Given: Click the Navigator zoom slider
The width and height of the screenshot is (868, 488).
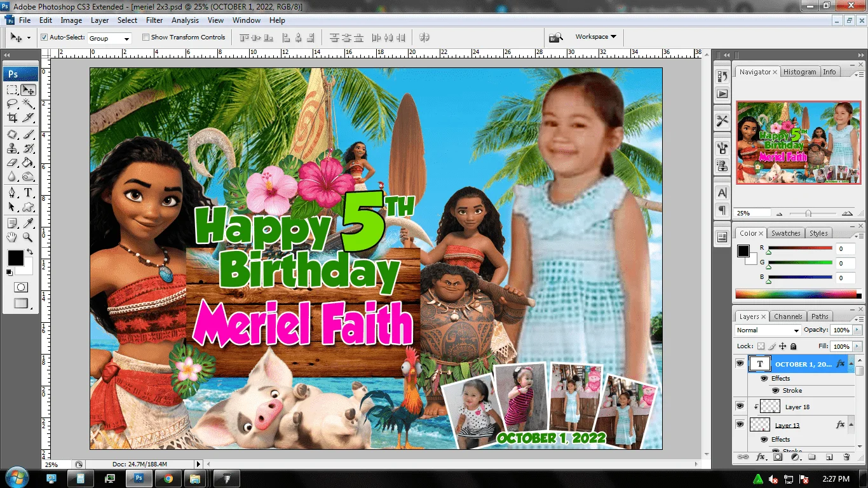Looking at the screenshot, I should 808,213.
